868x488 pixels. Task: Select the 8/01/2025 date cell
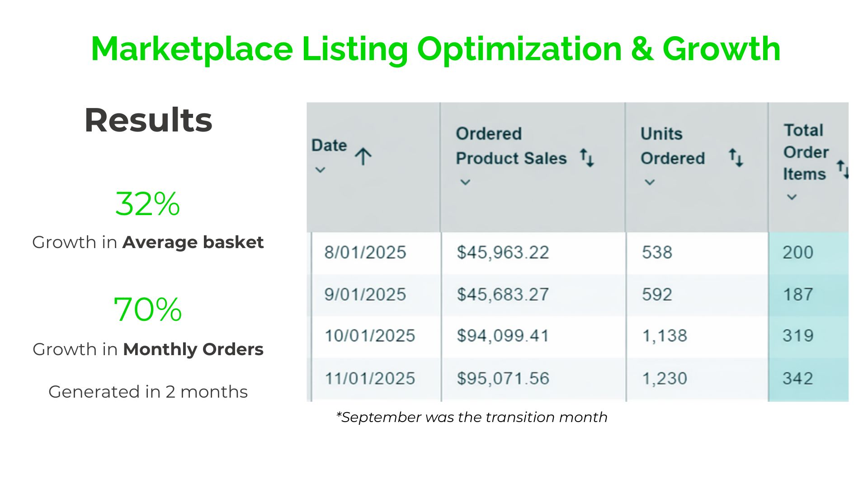coord(365,253)
